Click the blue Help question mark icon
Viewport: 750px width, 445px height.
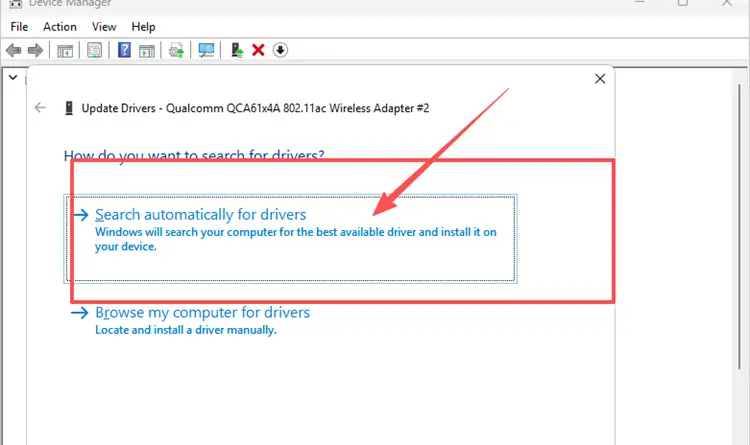click(x=124, y=50)
